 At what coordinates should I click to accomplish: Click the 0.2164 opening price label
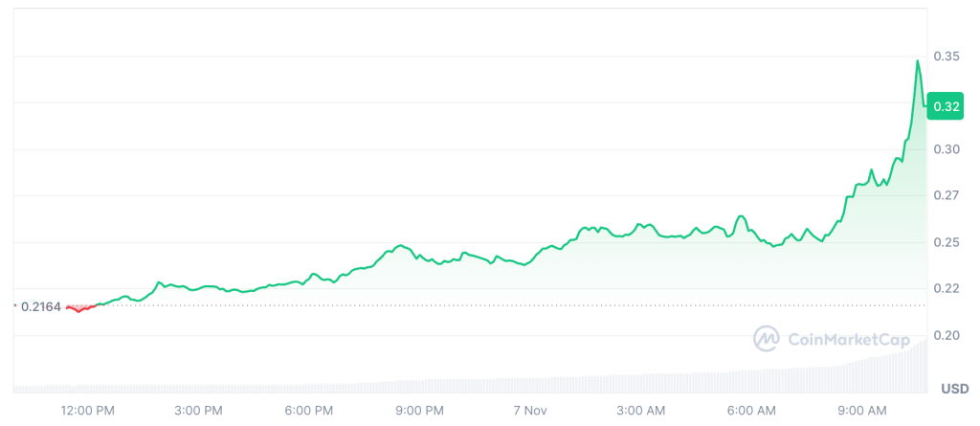pyautogui.click(x=40, y=307)
